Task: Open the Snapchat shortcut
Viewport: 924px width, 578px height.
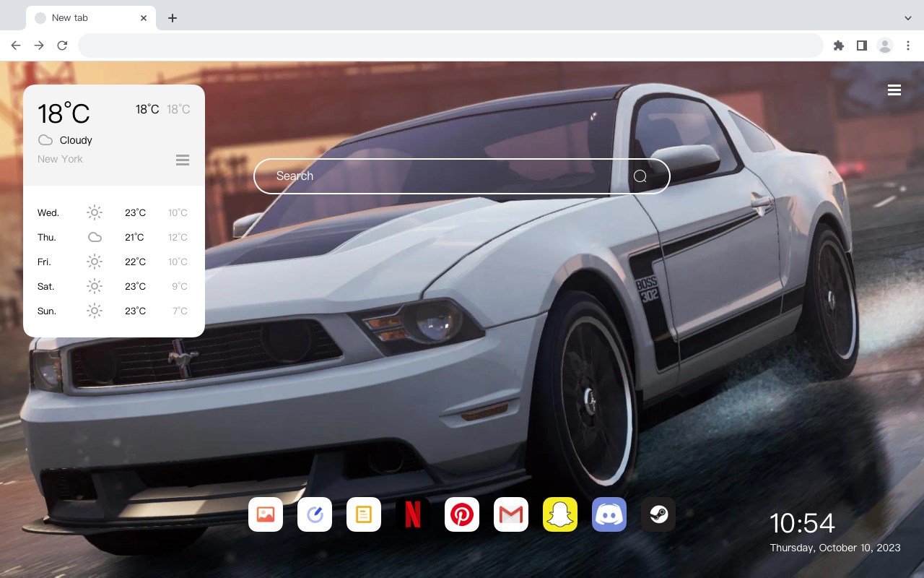Action: click(x=560, y=514)
